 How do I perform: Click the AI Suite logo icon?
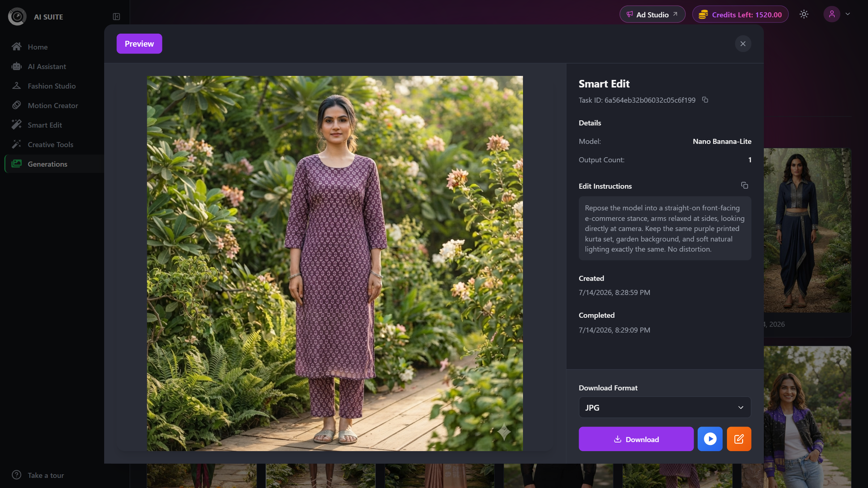[17, 16]
